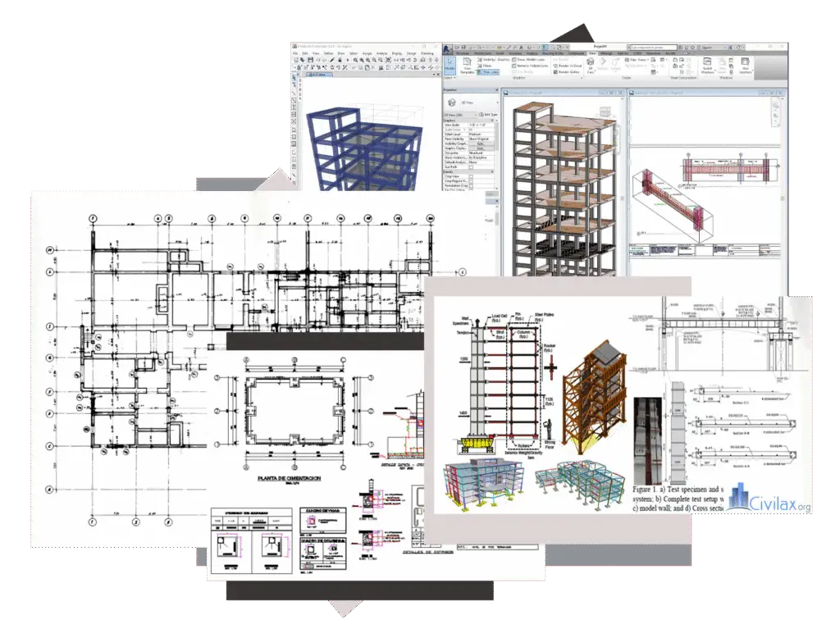Open Visibility/Graphics in Revit ribbon
The width and height of the screenshot is (840, 638).
493,60
